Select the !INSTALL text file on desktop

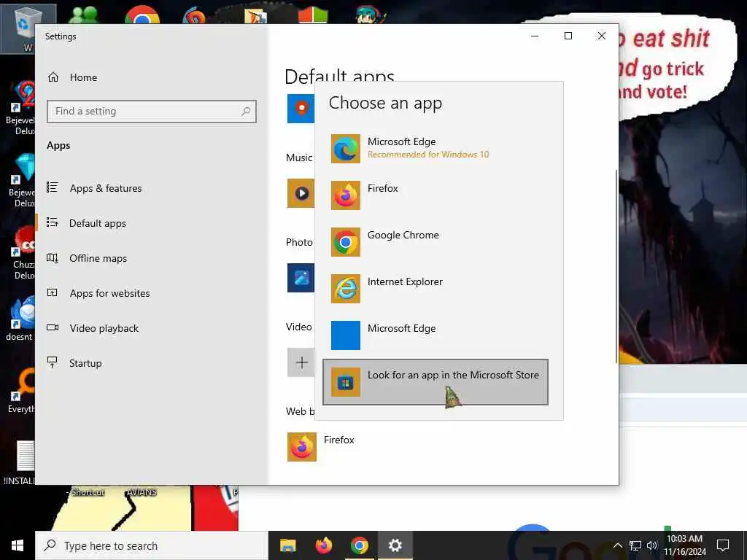[20, 463]
